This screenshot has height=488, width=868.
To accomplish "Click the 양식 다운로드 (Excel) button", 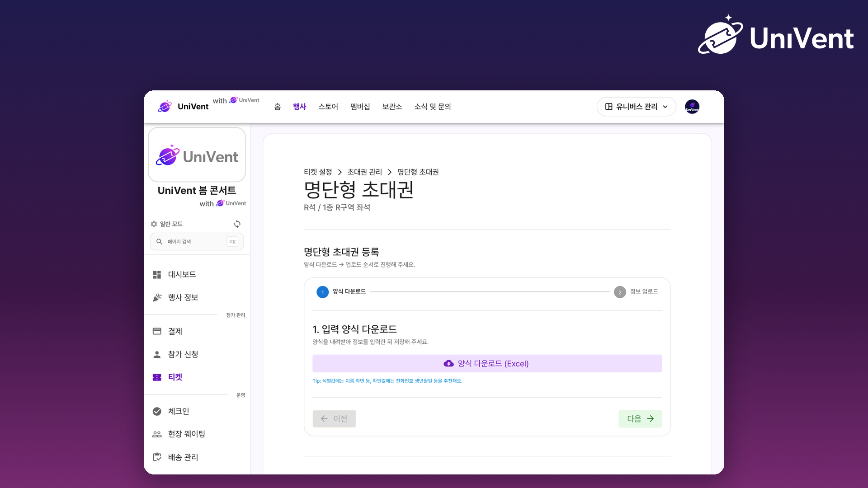I will [487, 364].
